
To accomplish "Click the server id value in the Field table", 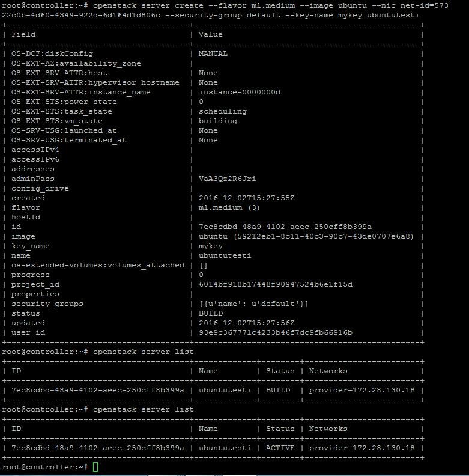I will (285, 227).
